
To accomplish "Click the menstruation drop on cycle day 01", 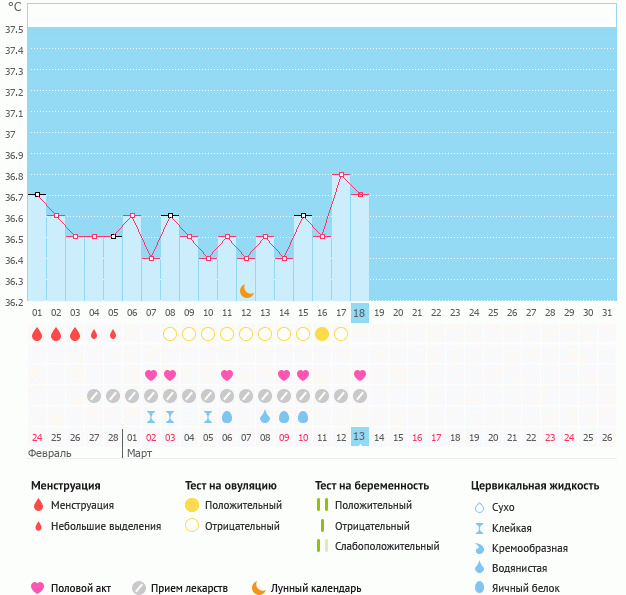I will pos(37,334).
